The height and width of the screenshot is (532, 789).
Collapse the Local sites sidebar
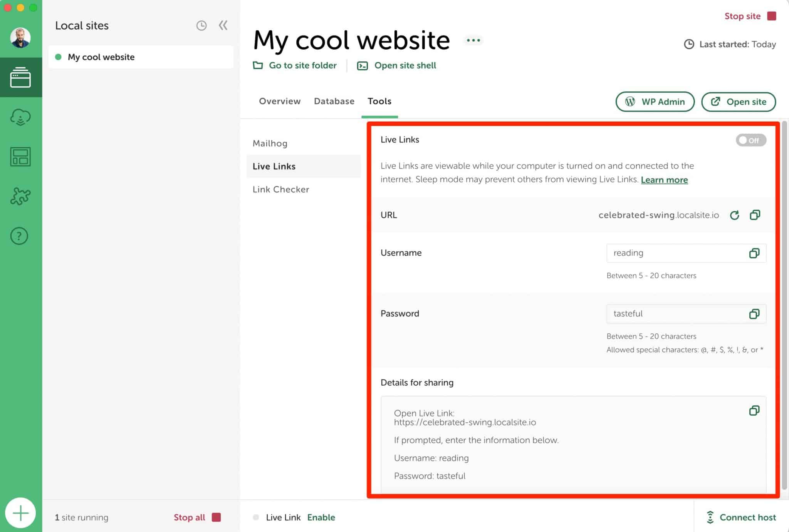pyautogui.click(x=223, y=25)
